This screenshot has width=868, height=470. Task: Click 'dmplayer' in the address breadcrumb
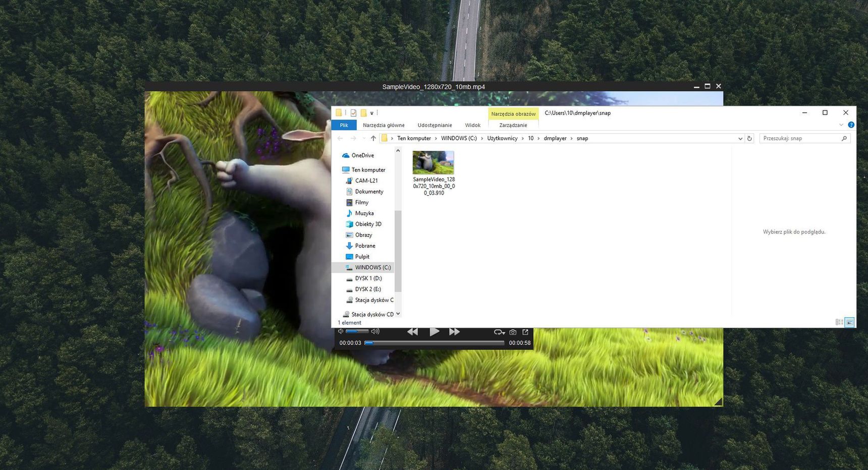[555, 138]
